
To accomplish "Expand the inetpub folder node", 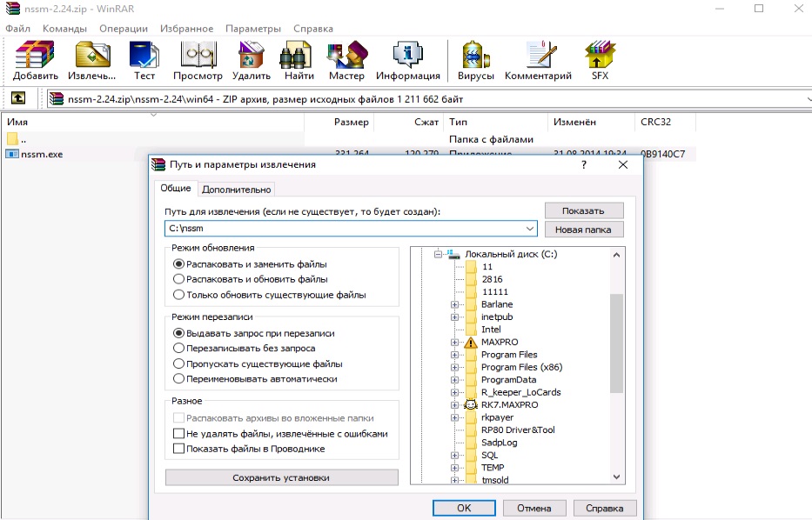I will [x=454, y=317].
